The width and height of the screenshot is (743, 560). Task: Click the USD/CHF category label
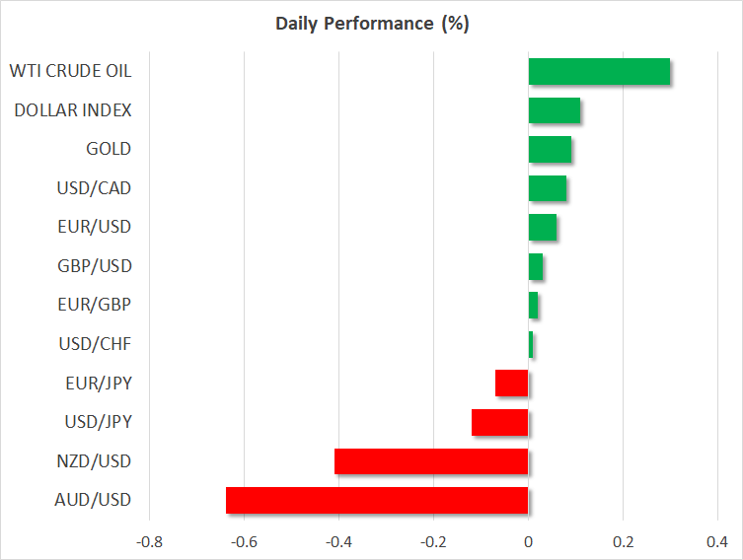96,344
